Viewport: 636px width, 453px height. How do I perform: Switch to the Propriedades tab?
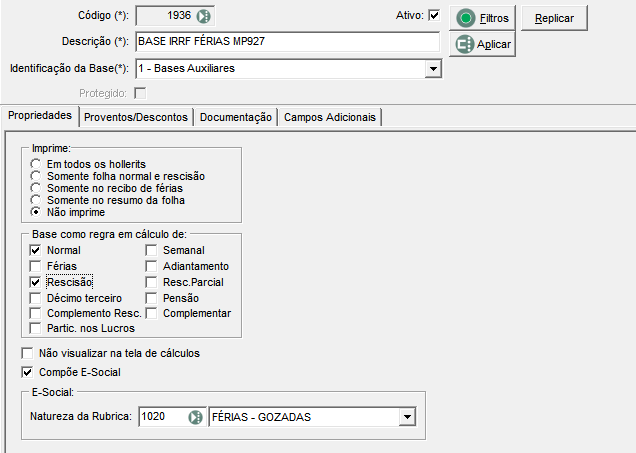pos(40,116)
